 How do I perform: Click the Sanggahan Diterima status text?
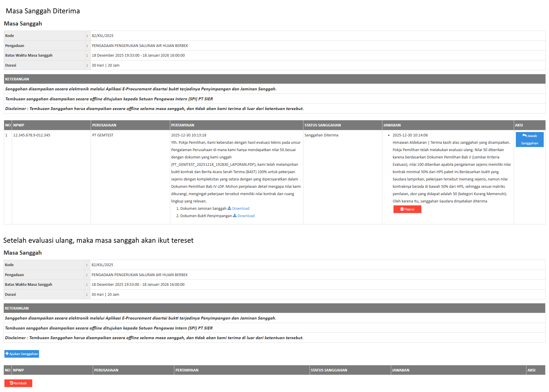pyautogui.click(x=321, y=135)
